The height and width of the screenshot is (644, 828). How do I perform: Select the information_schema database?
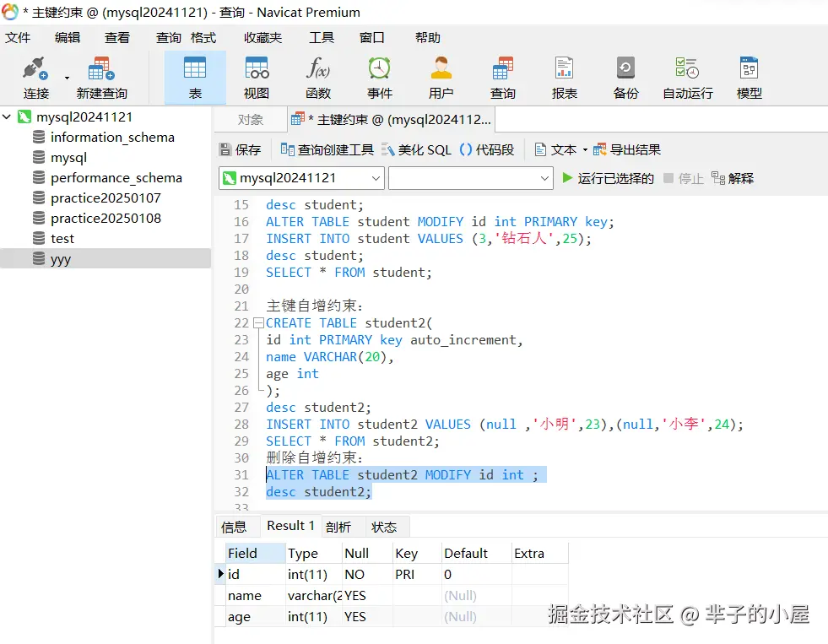tap(112, 138)
